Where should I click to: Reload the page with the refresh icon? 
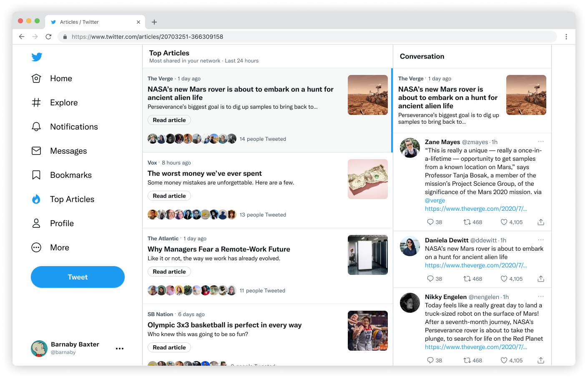click(x=48, y=37)
